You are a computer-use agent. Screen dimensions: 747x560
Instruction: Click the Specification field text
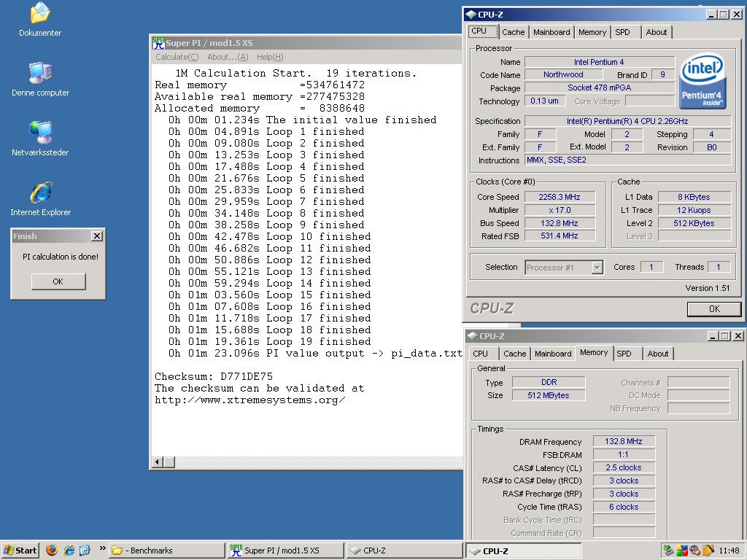coord(627,121)
